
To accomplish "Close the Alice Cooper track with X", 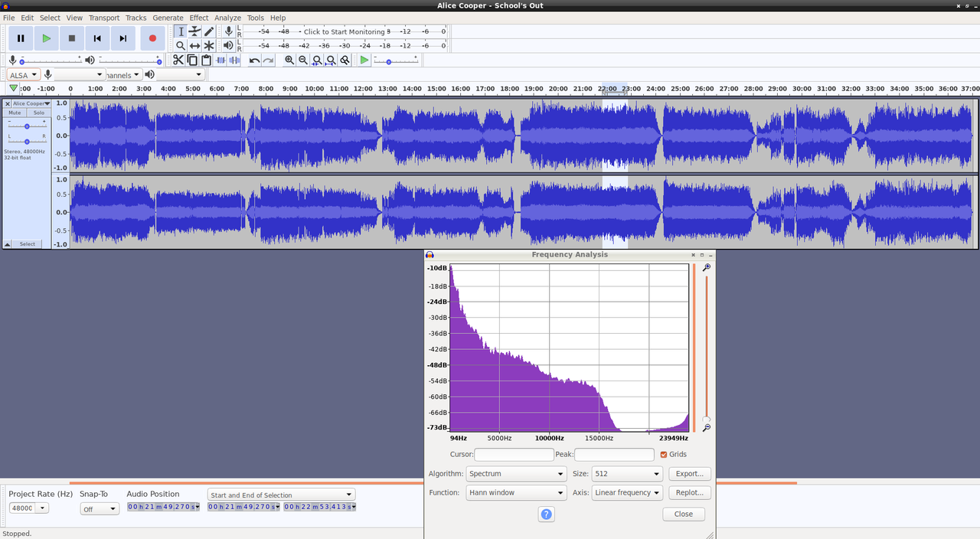I will (x=8, y=103).
